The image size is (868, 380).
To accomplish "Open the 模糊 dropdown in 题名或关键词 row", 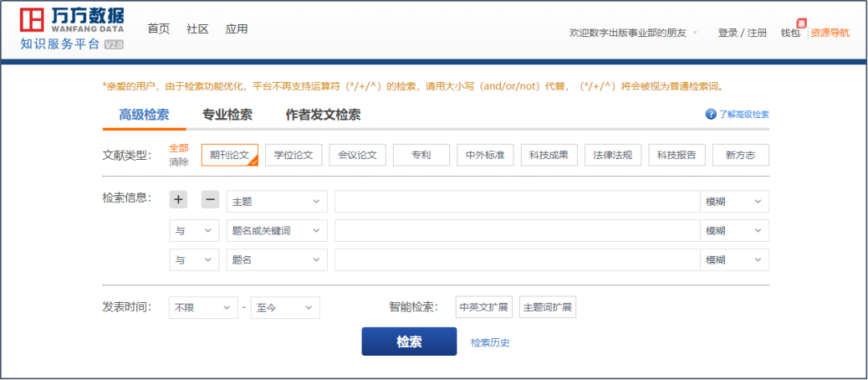I will pyautogui.click(x=735, y=231).
